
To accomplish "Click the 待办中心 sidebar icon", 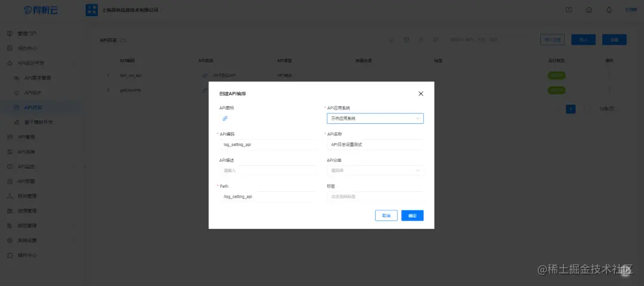I will [x=10, y=48].
